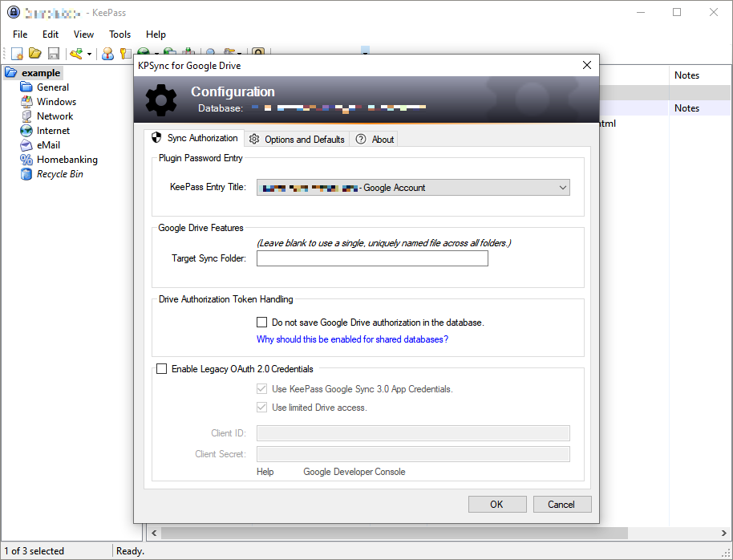Click the Copy Password key icon
733x560 pixels.
point(125,54)
